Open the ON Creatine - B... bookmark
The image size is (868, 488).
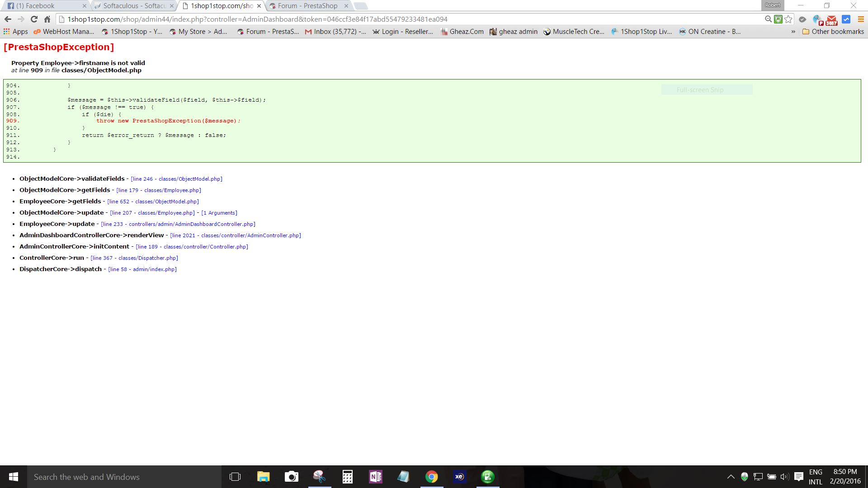710,32
